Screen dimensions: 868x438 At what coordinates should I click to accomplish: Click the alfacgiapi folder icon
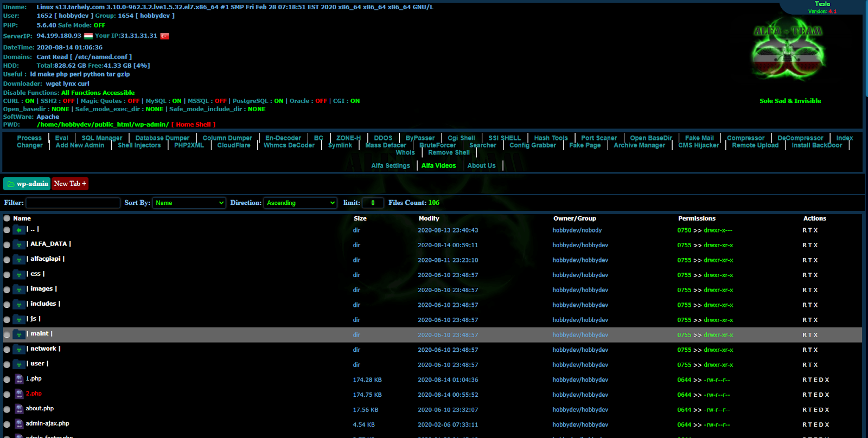[x=19, y=260]
